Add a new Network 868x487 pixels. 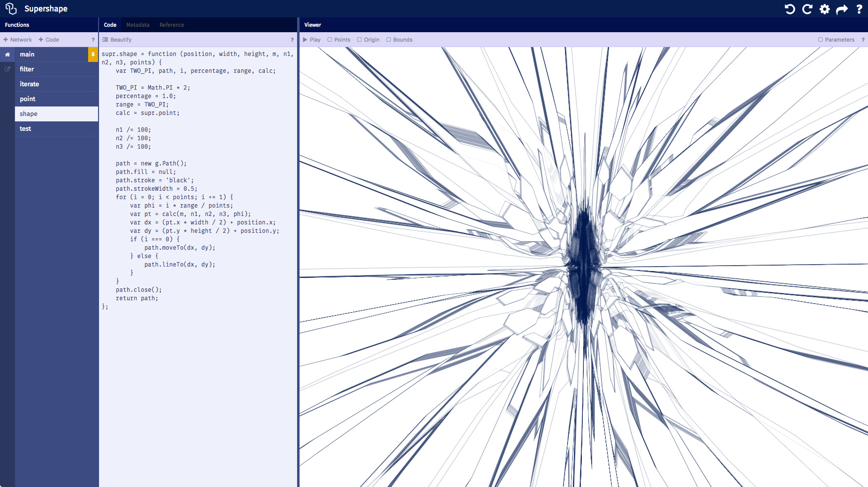coord(18,40)
